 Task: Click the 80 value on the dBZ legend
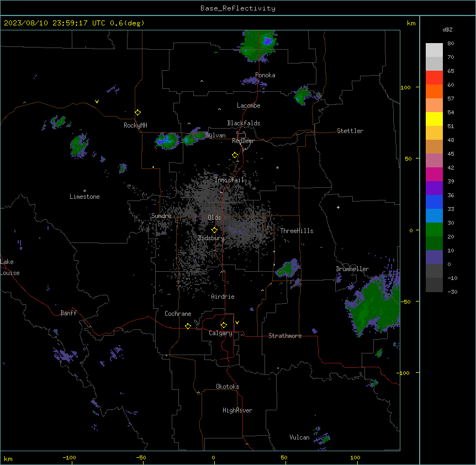click(x=451, y=44)
